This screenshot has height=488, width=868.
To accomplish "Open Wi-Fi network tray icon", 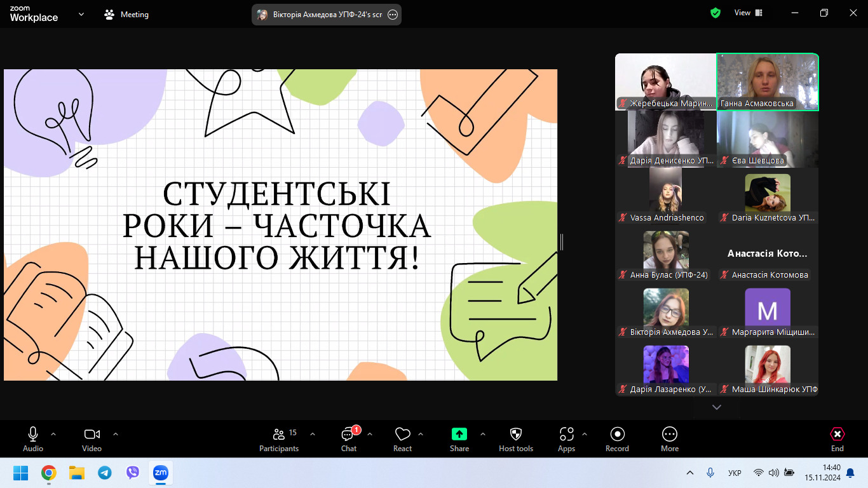I will pyautogui.click(x=759, y=473).
